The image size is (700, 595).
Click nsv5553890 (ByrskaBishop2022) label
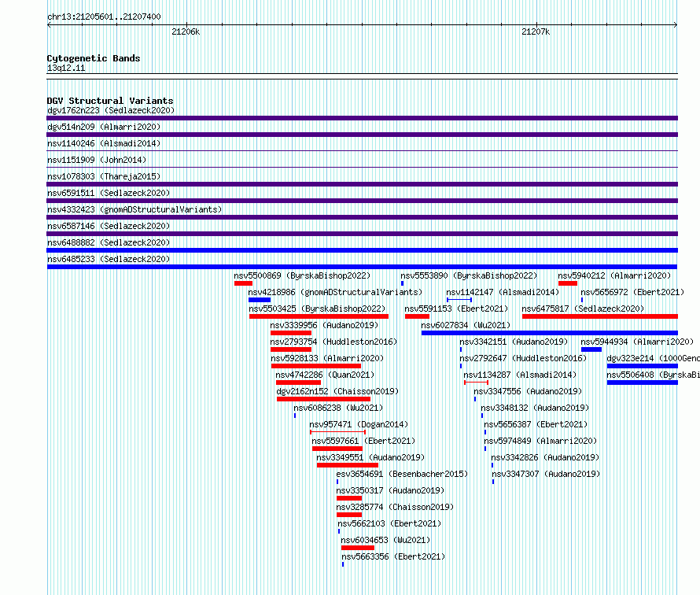[469, 275]
